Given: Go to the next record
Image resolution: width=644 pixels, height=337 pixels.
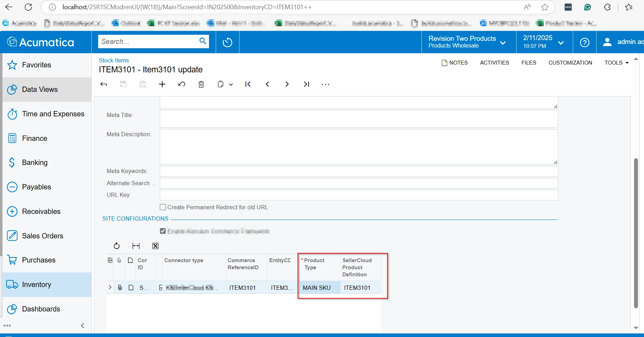Looking at the screenshot, I should (287, 84).
